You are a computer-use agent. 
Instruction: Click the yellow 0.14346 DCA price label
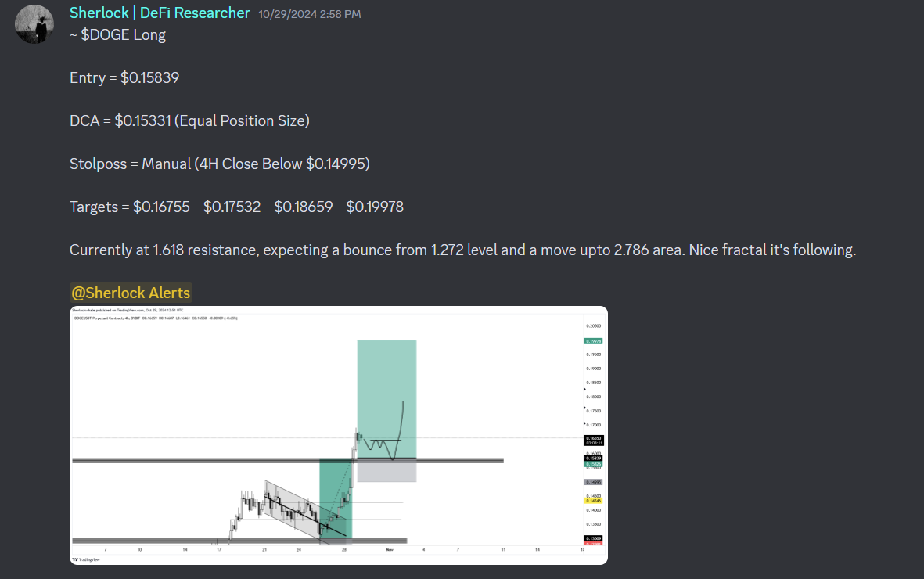coord(594,500)
